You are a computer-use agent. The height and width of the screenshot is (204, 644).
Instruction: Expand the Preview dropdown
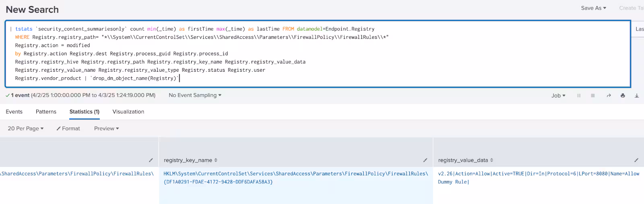106,129
